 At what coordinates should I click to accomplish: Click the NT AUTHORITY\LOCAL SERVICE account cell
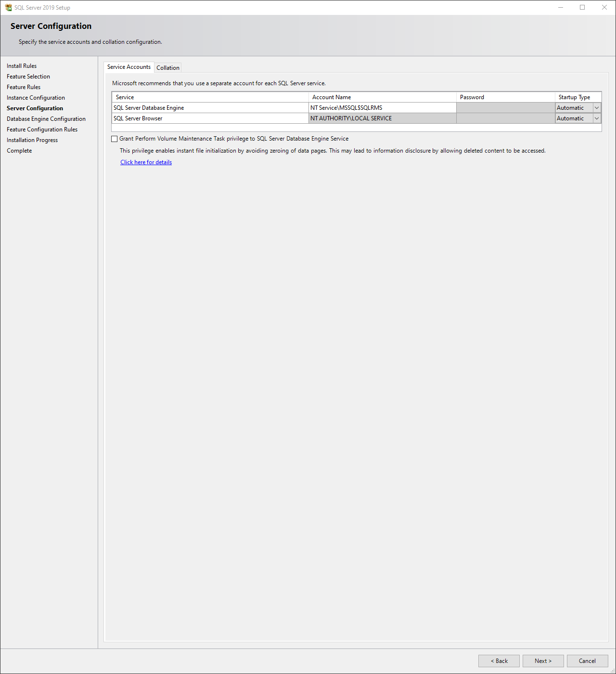tap(382, 118)
